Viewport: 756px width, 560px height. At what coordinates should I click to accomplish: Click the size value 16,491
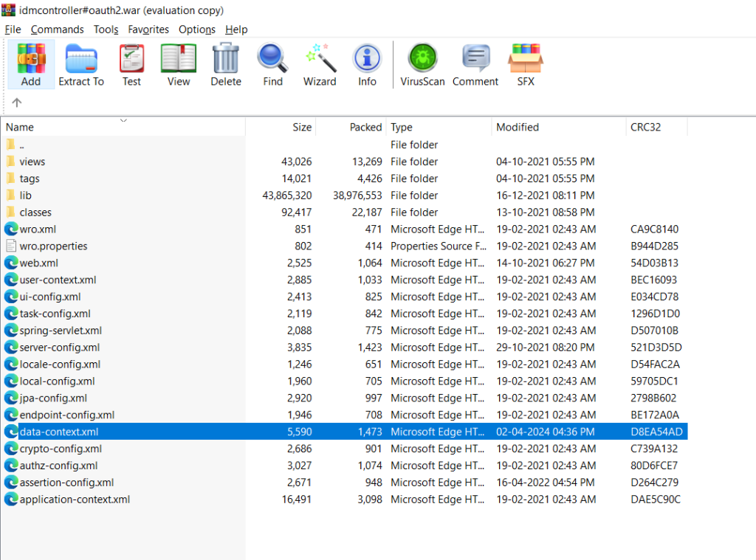click(x=297, y=499)
